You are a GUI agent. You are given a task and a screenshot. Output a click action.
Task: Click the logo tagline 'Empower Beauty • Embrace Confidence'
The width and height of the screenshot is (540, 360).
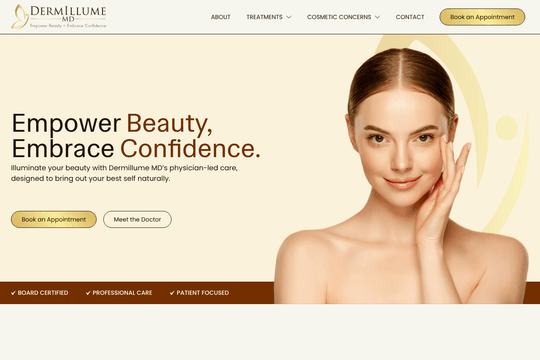(x=68, y=26)
